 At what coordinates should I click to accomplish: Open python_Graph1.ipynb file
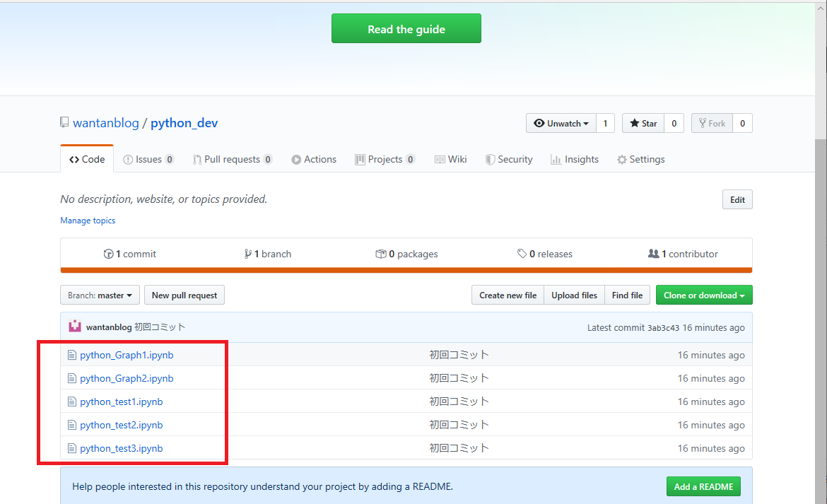127,356
